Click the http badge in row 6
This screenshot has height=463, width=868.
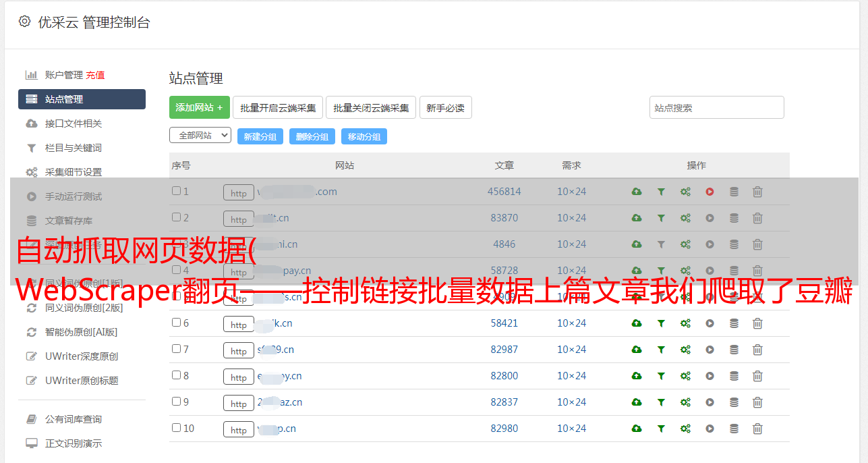(x=239, y=324)
